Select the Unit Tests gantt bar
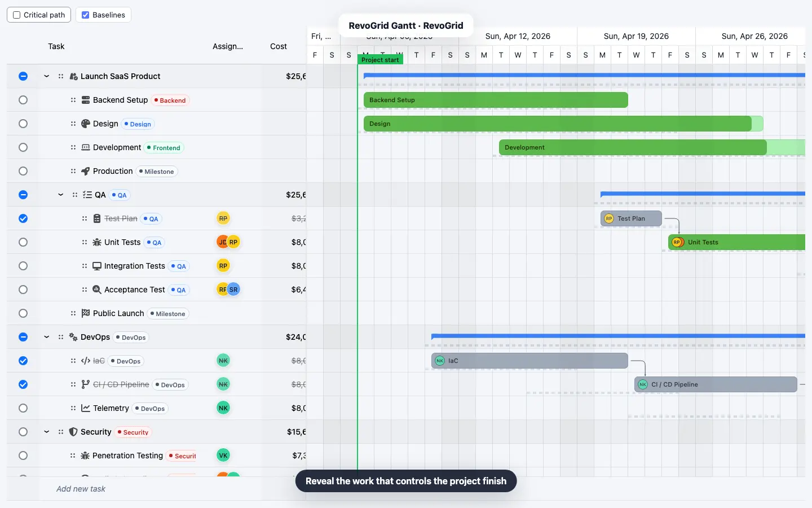This screenshot has width=812, height=508. [736, 242]
